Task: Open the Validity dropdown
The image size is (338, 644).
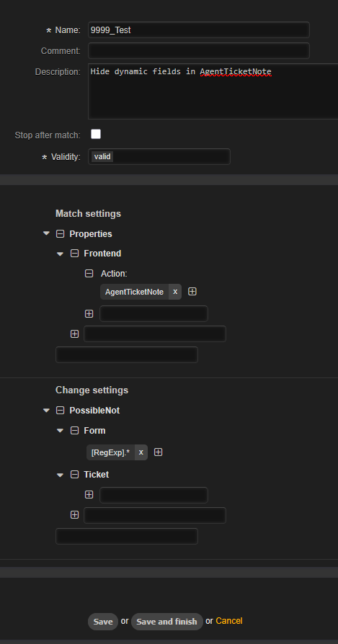Action: [x=159, y=156]
